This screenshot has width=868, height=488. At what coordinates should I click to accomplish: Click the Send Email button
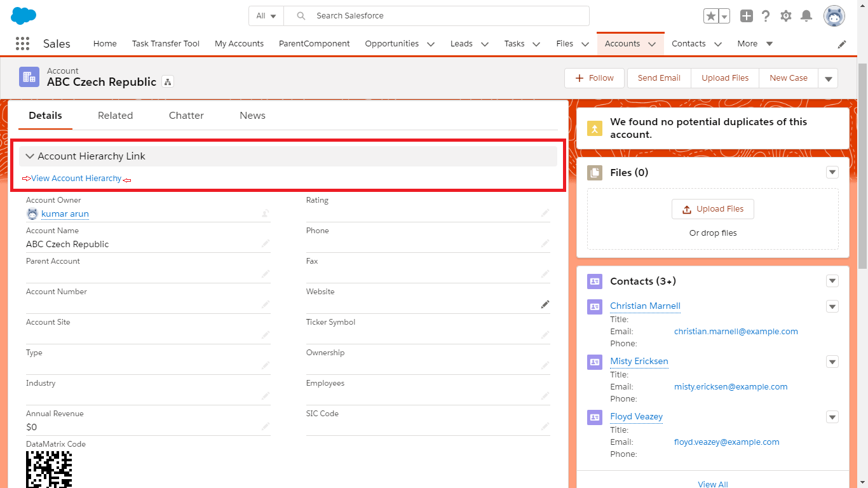point(659,78)
